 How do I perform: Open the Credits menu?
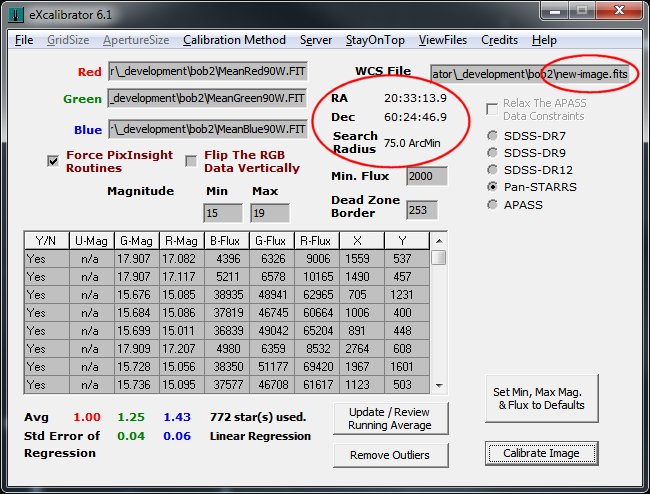click(500, 40)
